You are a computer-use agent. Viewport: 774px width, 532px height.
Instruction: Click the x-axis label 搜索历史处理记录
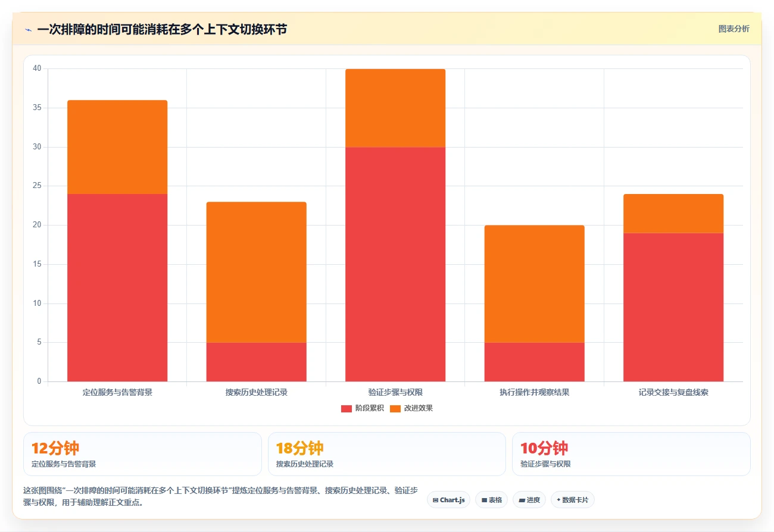pos(257,393)
